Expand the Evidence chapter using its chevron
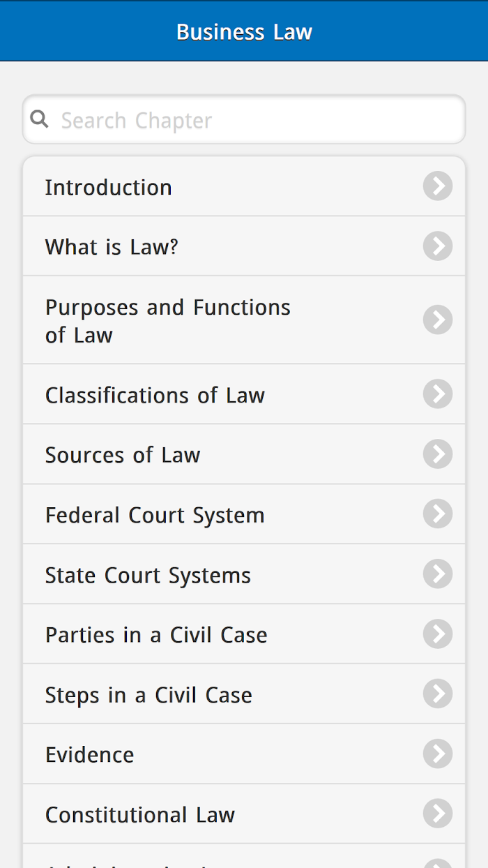 click(438, 754)
